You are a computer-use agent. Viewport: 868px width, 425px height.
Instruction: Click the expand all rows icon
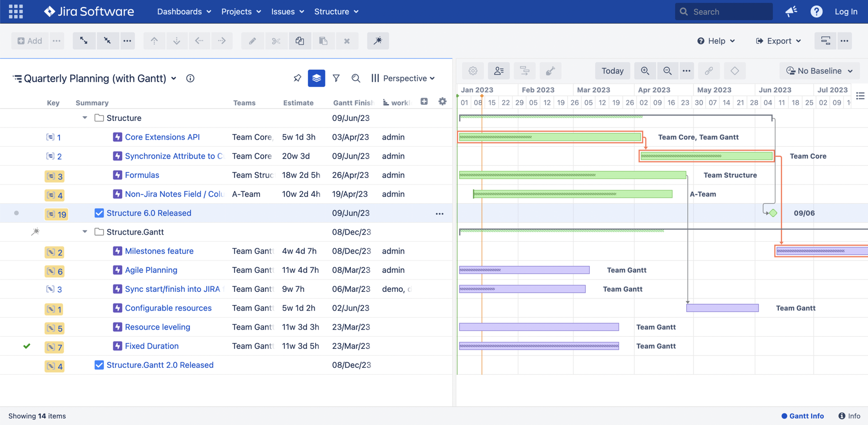[83, 41]
